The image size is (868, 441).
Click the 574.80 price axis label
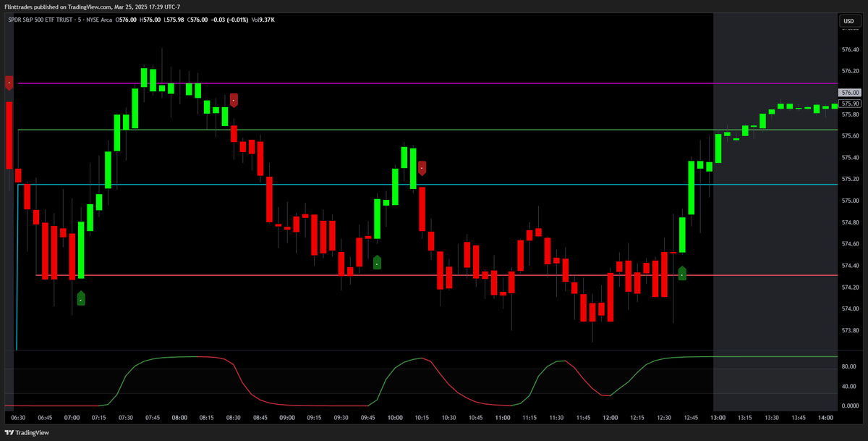click(x=851, y=222)
